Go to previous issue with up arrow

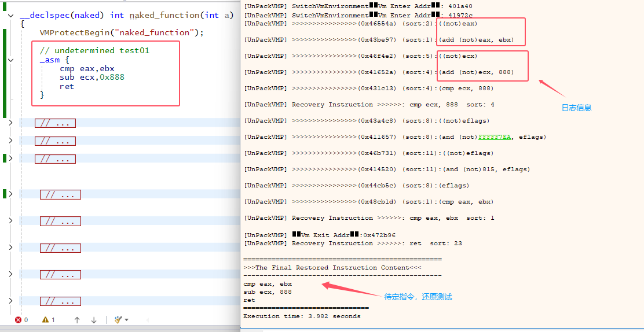[77, 320]
